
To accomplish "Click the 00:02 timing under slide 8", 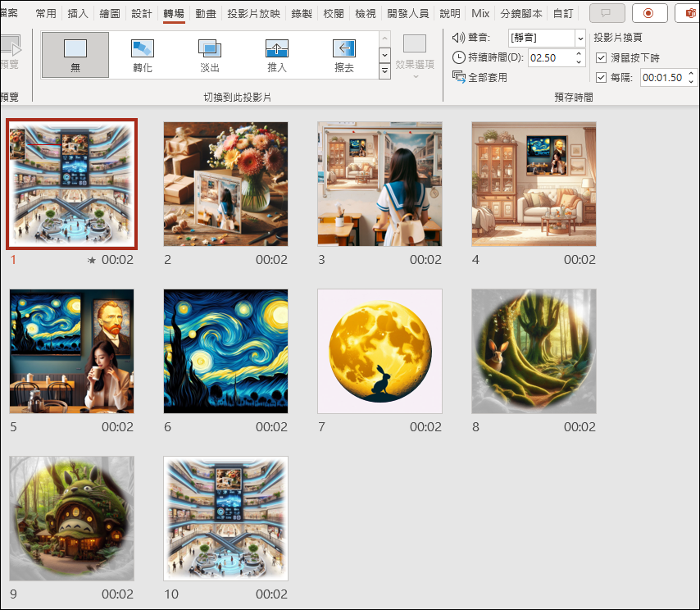I will click(x=580, y=426).
